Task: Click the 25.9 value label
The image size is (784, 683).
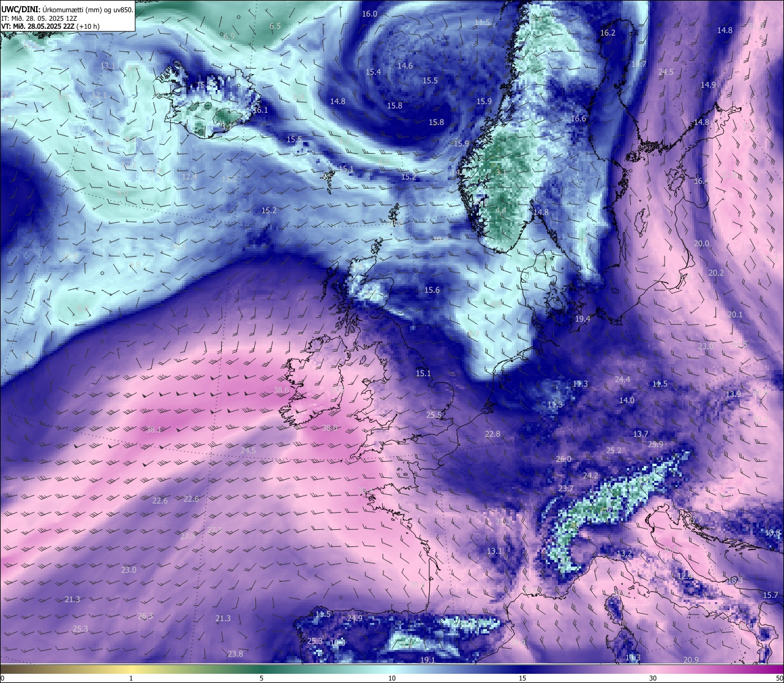Action: pos(655,444)
